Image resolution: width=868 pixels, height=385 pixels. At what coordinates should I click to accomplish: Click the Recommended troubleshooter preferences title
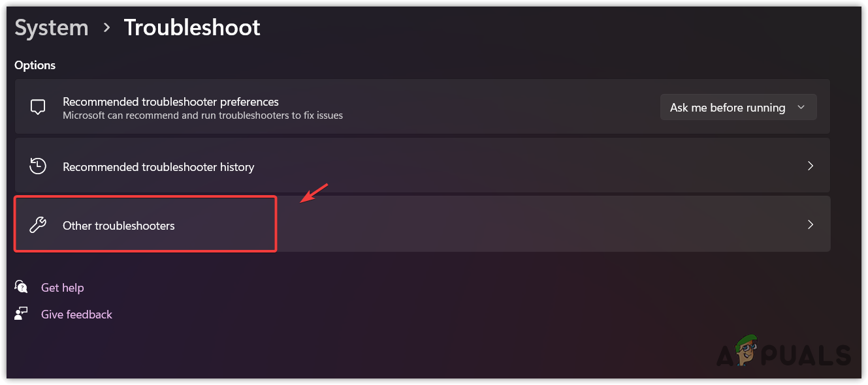pos(170,102)
